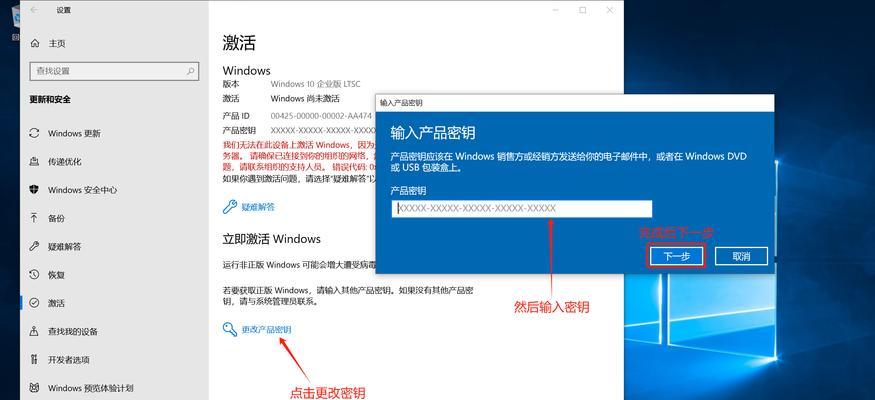Click the key icon beside 更改产品密钥
Viewport: 875px width, 400px height.
(229, 329)
